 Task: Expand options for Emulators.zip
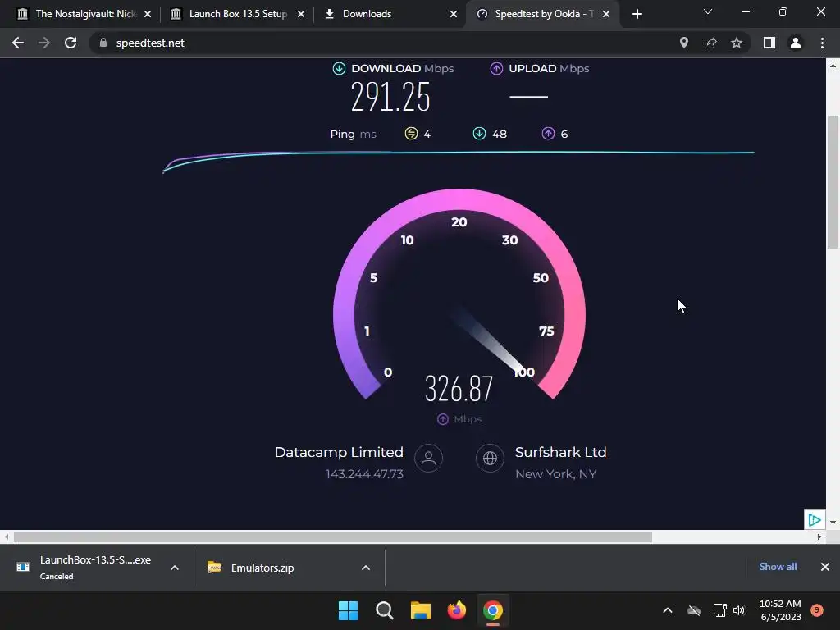pyautogui.click(x=366, y=568)
